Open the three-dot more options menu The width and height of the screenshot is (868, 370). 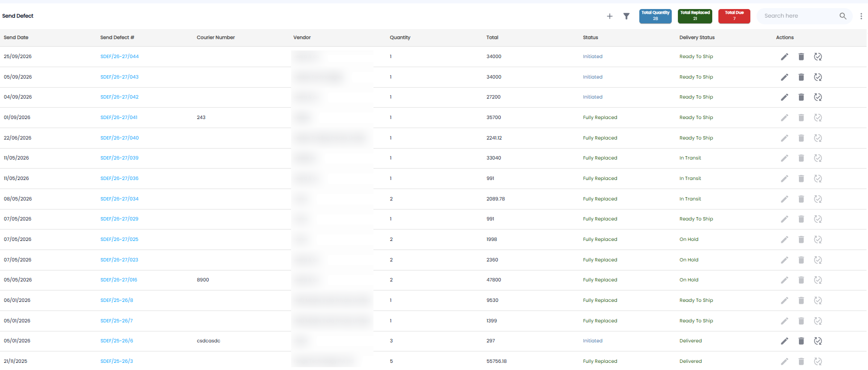coord(861,16)
